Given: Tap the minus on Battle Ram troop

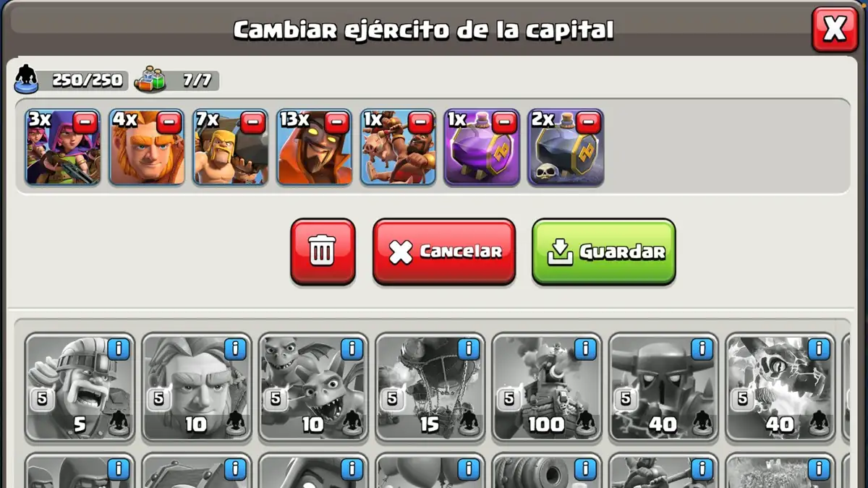Looking at the screenshot, I should coord(252,123).
